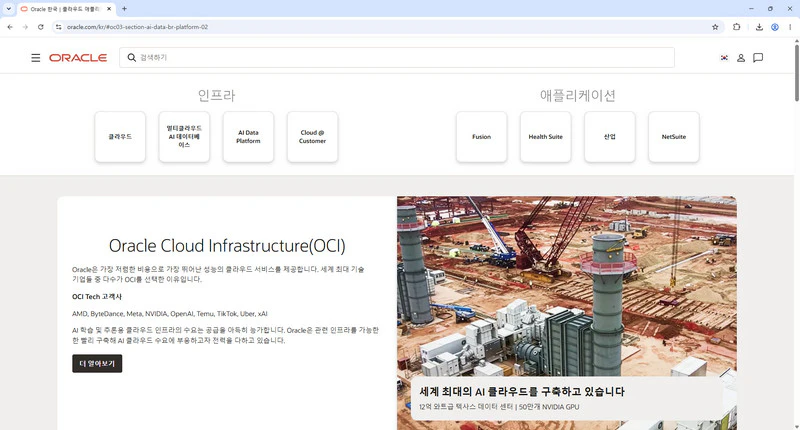Click the 애플리케이션 section heading
Screen dimensions: 800x430
pyautogui.click(x=578, y=95)
